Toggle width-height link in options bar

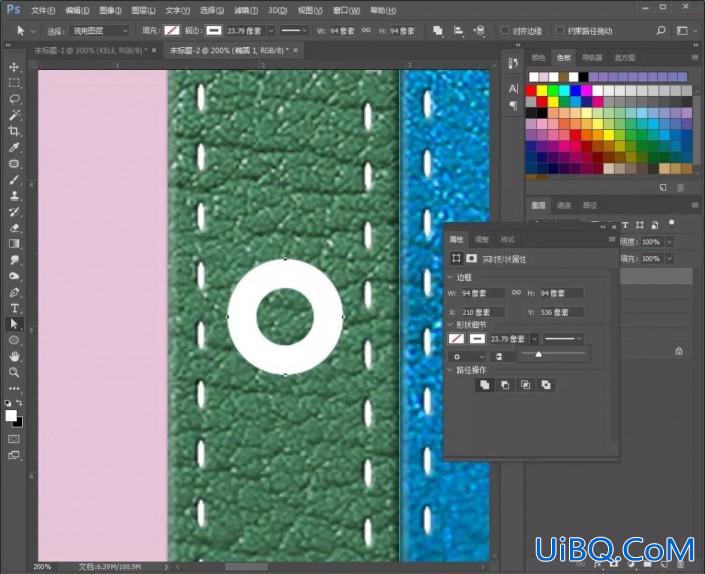coord(366,30)
